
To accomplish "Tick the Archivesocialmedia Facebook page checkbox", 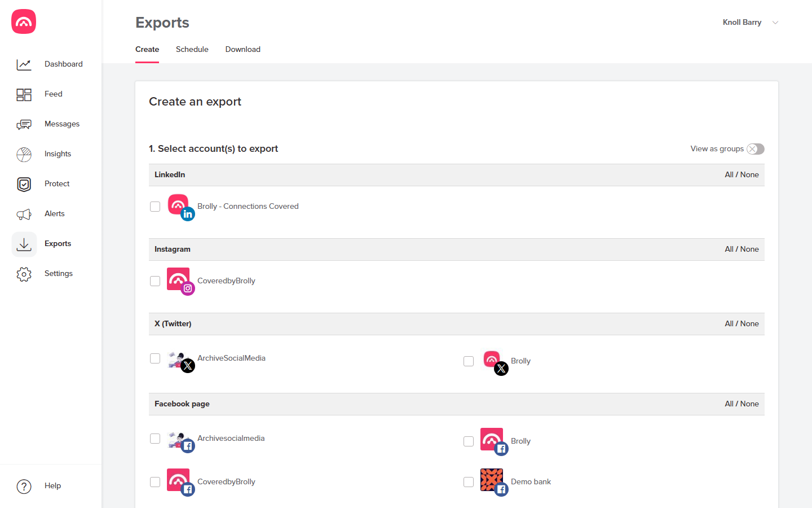I will click(x=155, y=439).
